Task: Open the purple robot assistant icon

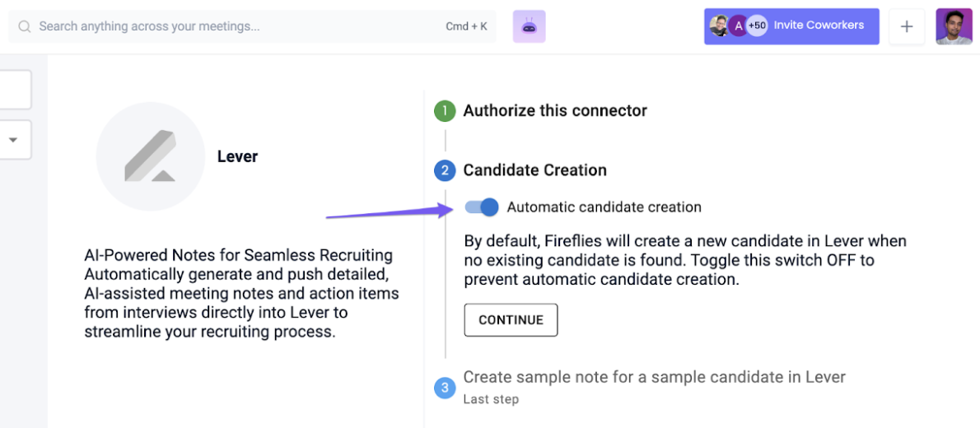Action: pos(530,27)
